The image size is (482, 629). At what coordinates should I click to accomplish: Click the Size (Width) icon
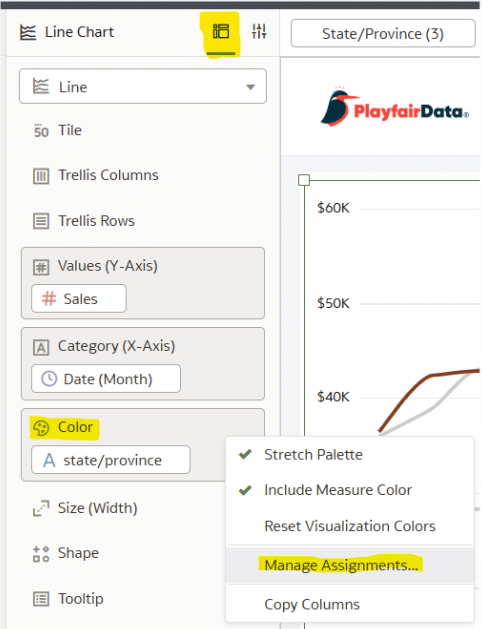(41, 508)
